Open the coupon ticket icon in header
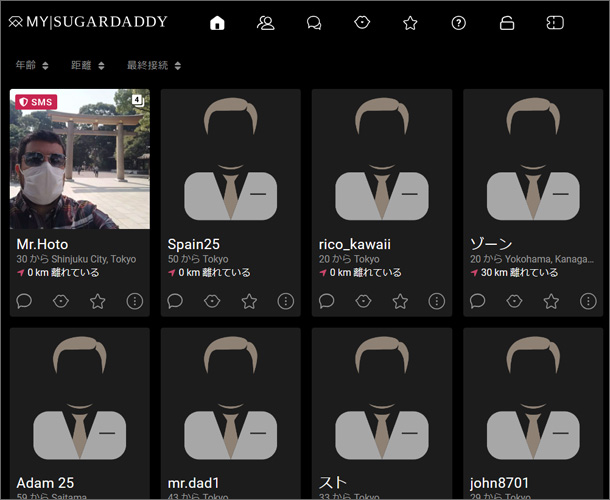Viewport: 610px width, 500px height. (x=555, y=23)
